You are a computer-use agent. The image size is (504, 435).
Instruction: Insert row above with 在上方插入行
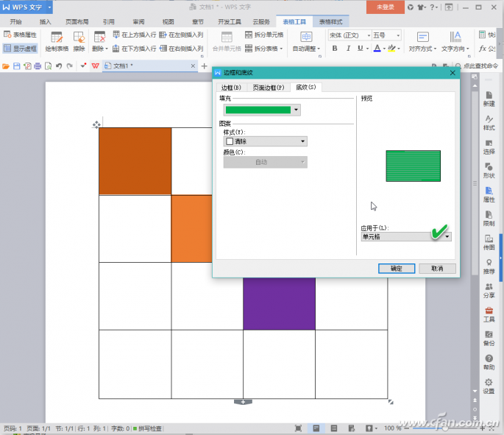tap(135, 35)
